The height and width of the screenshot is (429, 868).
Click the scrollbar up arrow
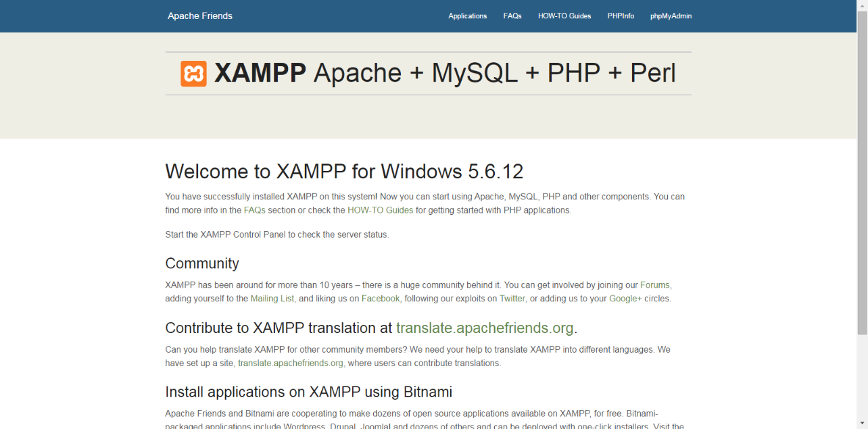[x=863, y=4]
